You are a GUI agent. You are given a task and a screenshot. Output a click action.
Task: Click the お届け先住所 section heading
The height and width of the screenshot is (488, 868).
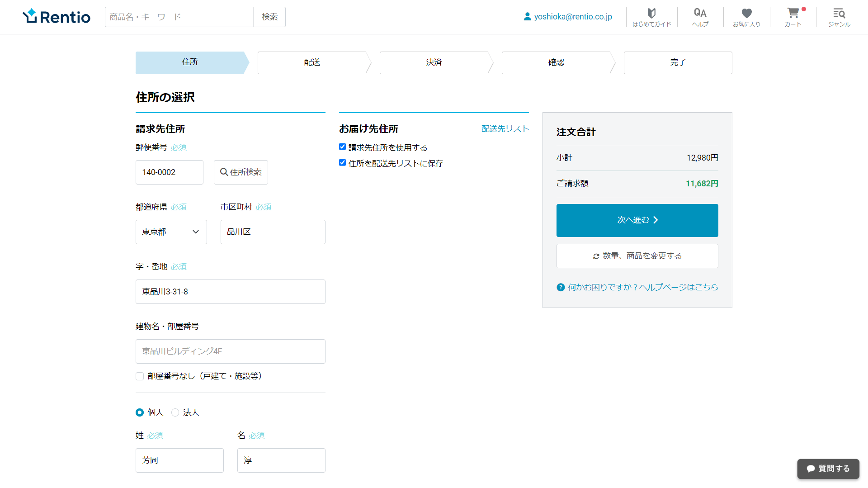click(x=368, y=129)
